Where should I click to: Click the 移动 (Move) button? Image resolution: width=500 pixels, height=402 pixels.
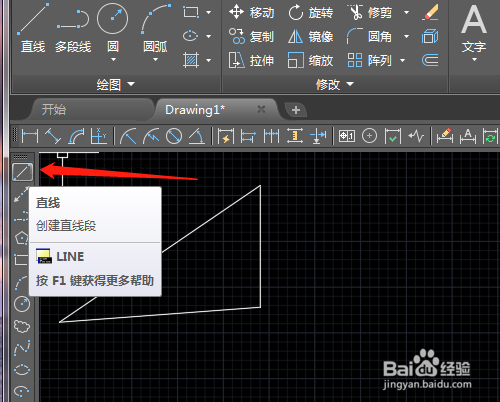point(252,13)
